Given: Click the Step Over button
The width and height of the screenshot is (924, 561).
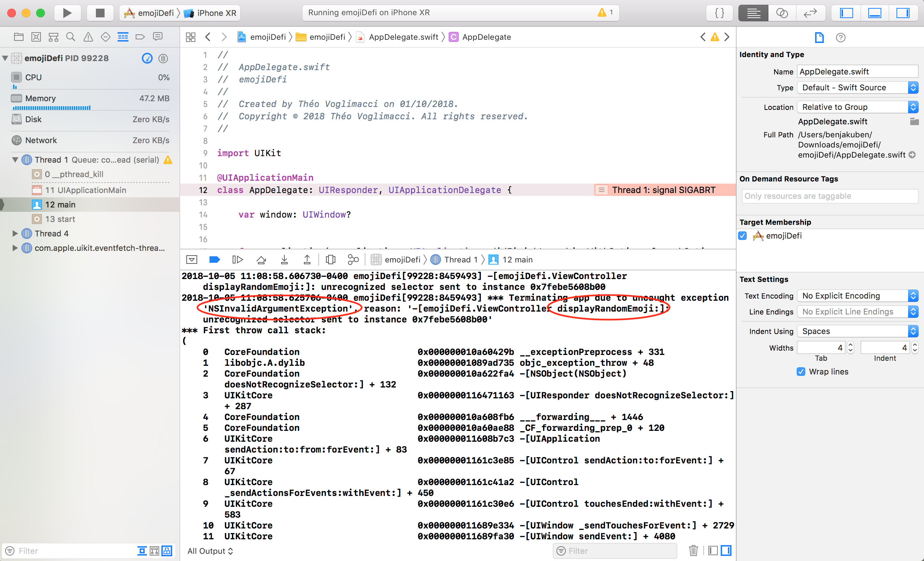Looking at the screenshot, I should click(x=261, y=260).
